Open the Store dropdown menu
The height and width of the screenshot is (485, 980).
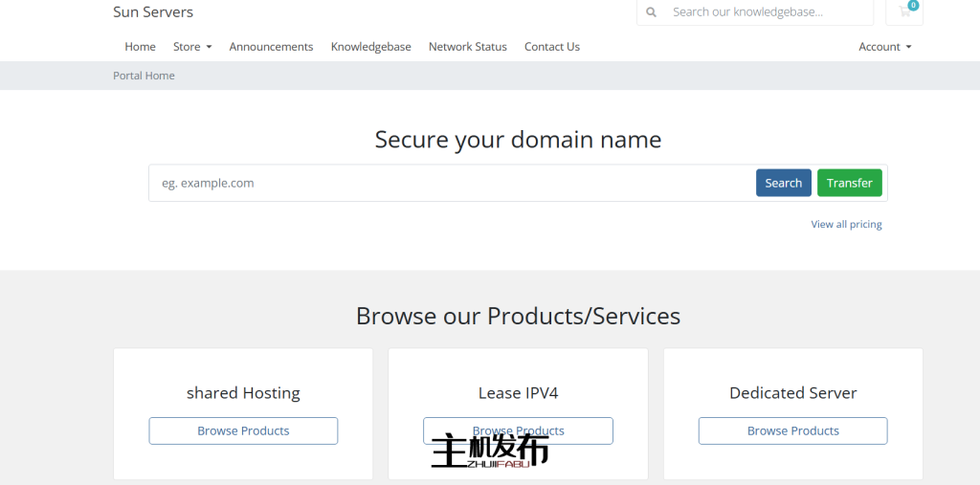pos(192,47)
